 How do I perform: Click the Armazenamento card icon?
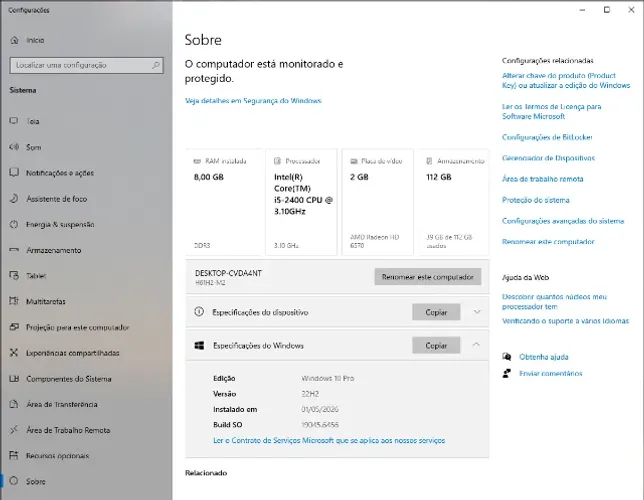pyautogui.click(x=429, y=161)
